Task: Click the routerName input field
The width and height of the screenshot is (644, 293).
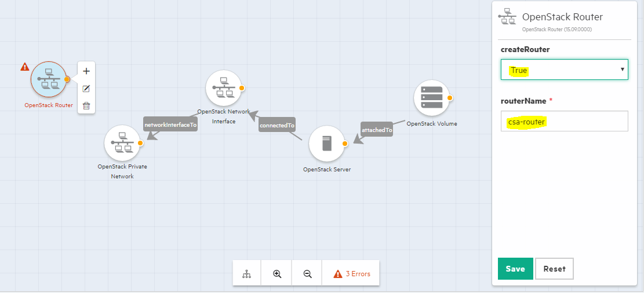Action: coord(565,121)
